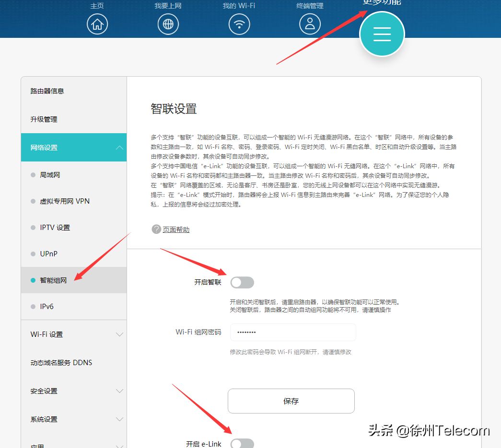The width and height of the screenshot is (501, 448).
Task: Open the Device Management (终端管理) person icon
Action: 310,24
